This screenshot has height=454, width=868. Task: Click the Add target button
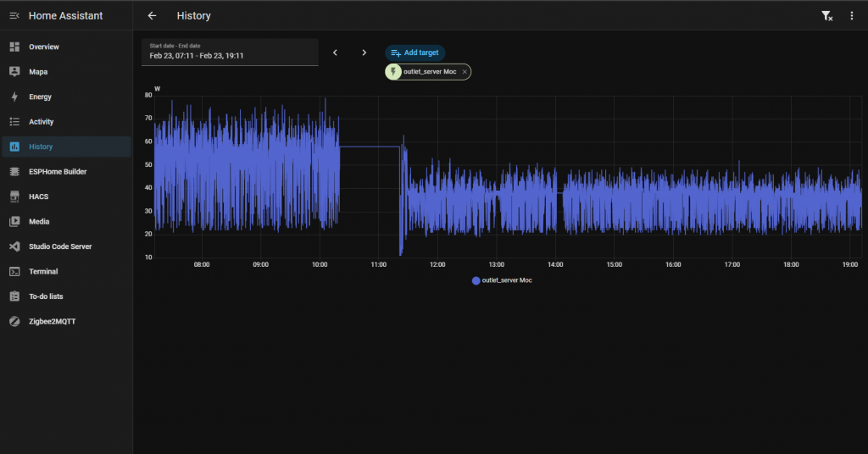pyautogui.click(x=415, y=53)
